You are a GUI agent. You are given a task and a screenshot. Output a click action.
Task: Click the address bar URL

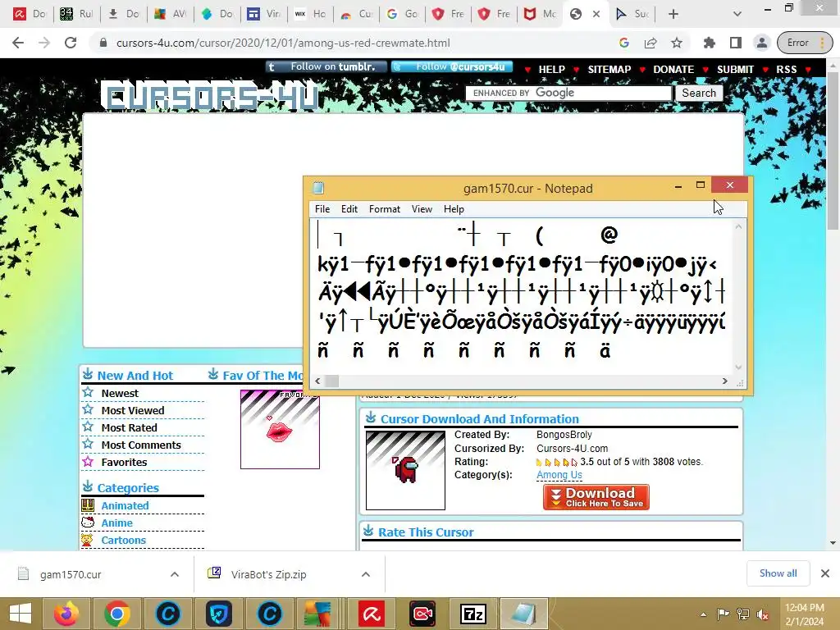click(x=283, y=43)
